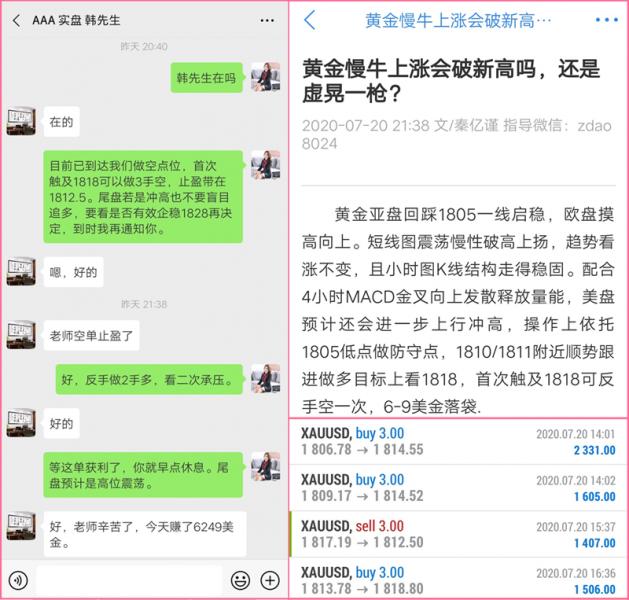Viewport: 629px width, 600px height.
Task: Tap trade time 2020.07.20 14:01
Action: 576,434
